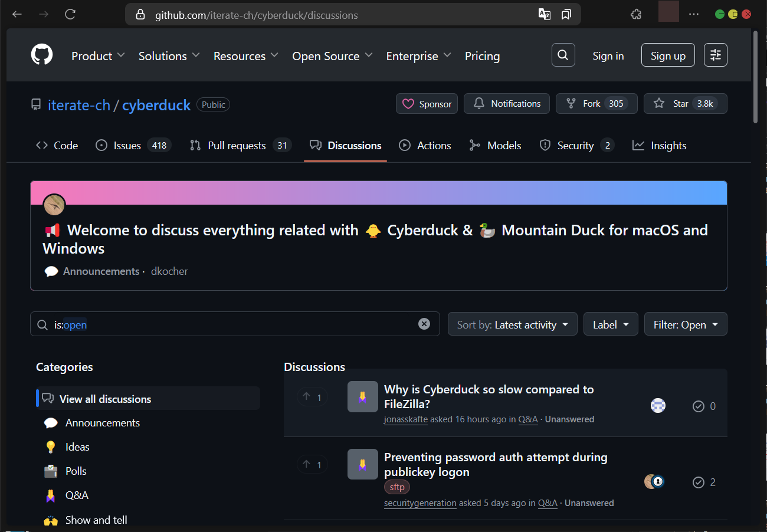767x532 pixels.
Task: Open Why is Cyberduck so slow discussion
Action: (x=489, y=396)
